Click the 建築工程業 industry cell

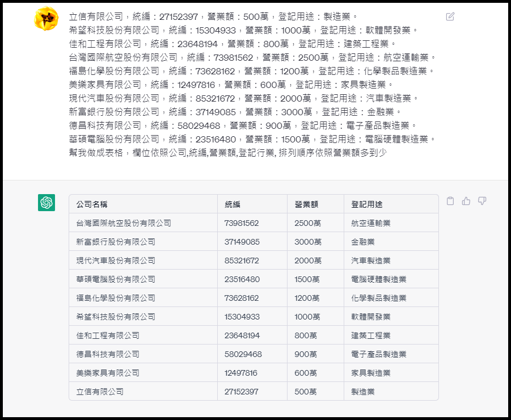[x=391, y=335]
